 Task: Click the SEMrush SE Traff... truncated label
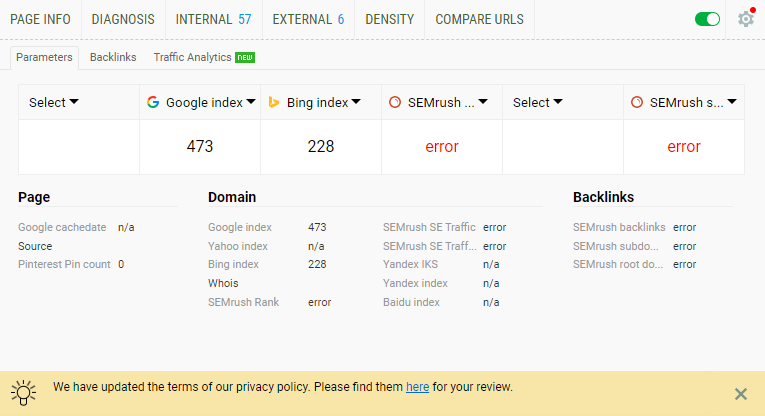(x=430, y=246)
